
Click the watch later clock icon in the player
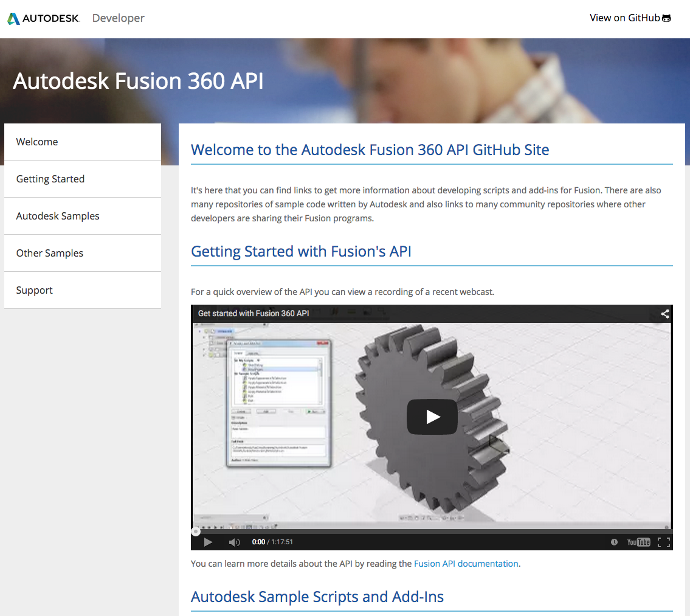(614, 542)
